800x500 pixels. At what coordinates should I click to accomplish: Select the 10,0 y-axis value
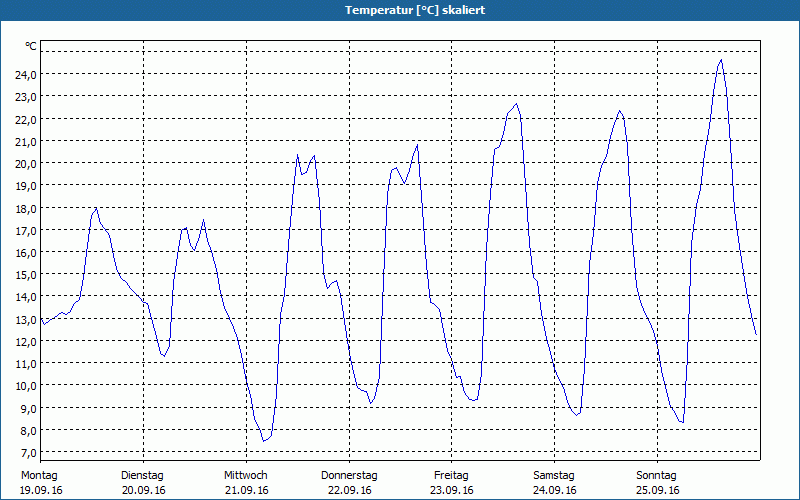click(26, 386)
